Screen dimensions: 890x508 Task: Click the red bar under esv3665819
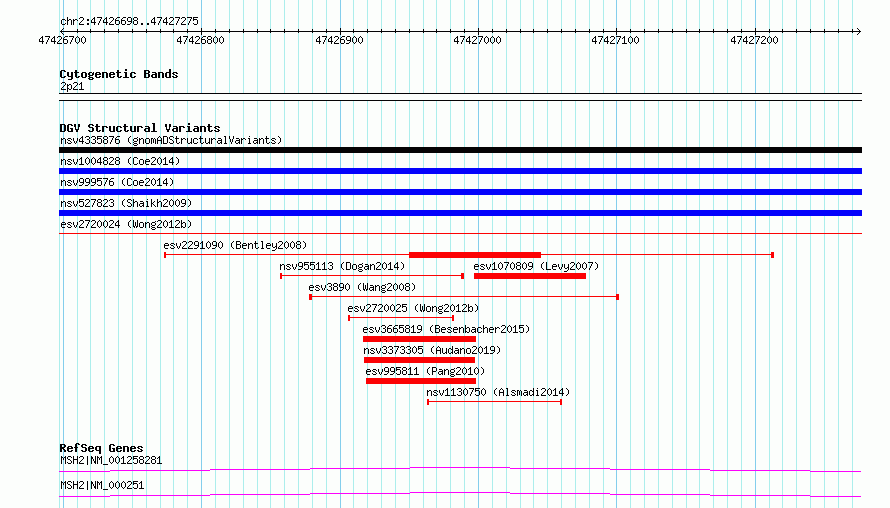(x=419, y=339)
